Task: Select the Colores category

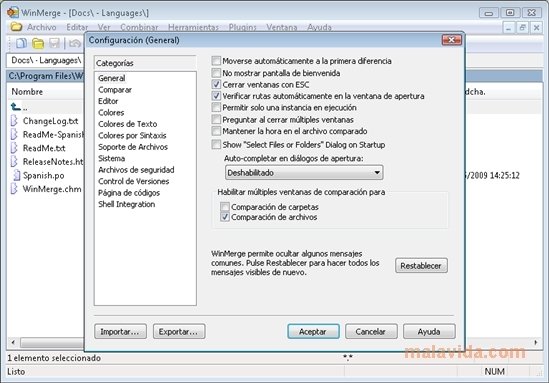Action: (111, 112)
